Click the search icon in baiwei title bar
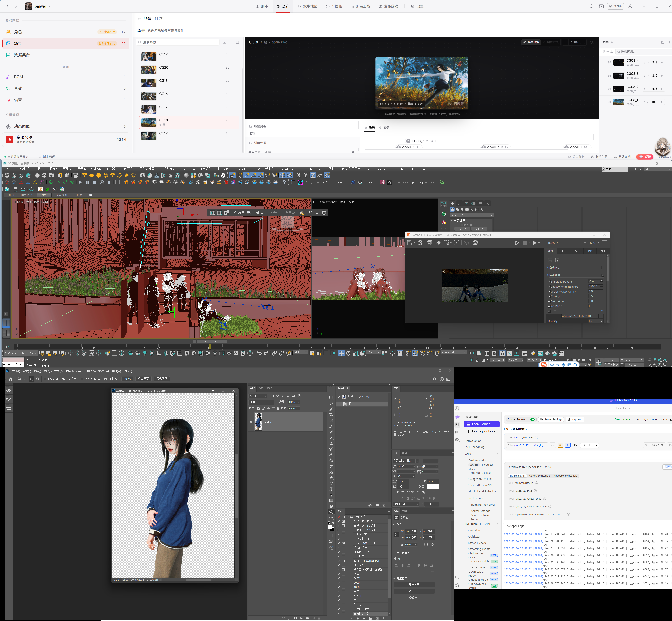Screen dimensions: 672x621 point(591,6)
